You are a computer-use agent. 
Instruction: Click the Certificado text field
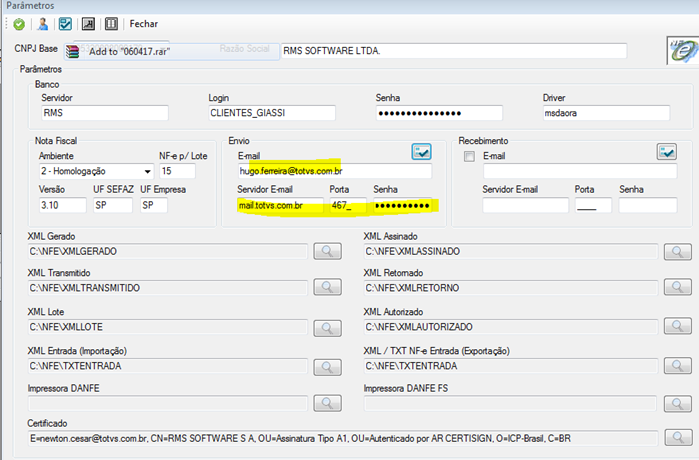[x=343, y=439]
